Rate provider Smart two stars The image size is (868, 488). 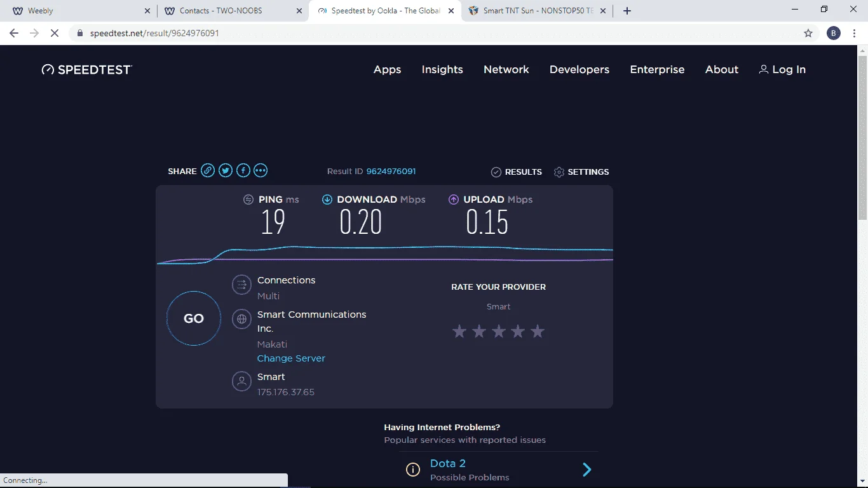point(479,331)
